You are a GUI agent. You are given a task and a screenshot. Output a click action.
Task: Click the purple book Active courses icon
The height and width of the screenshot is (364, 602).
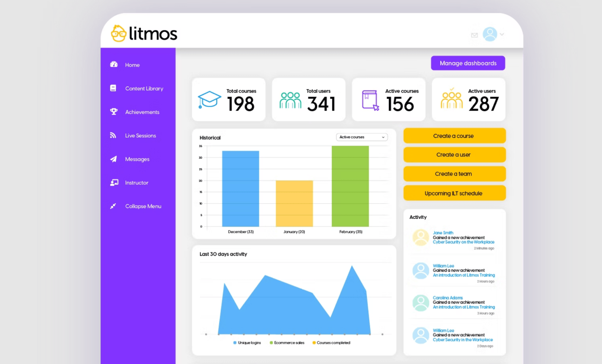point(370,100)
